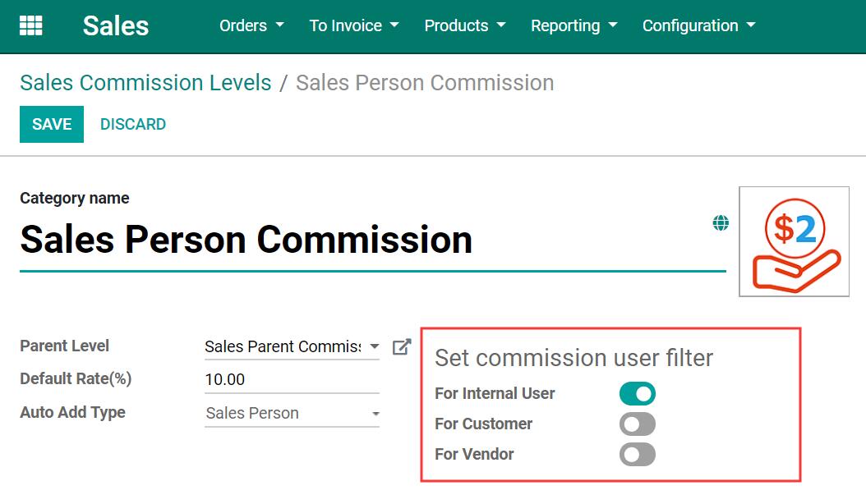Open the apps grid menu icon
The height and width of the screenshot is (504, 866).
pos(31,25)
